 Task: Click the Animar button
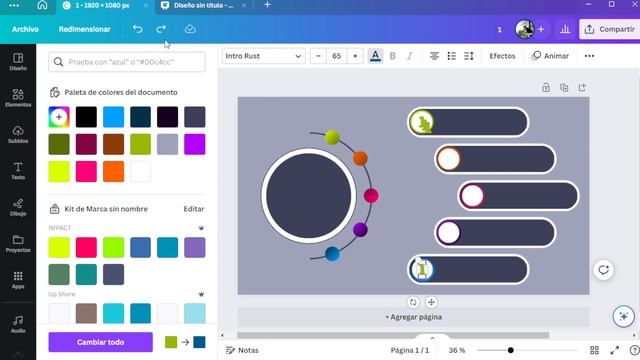click(550, 56)
